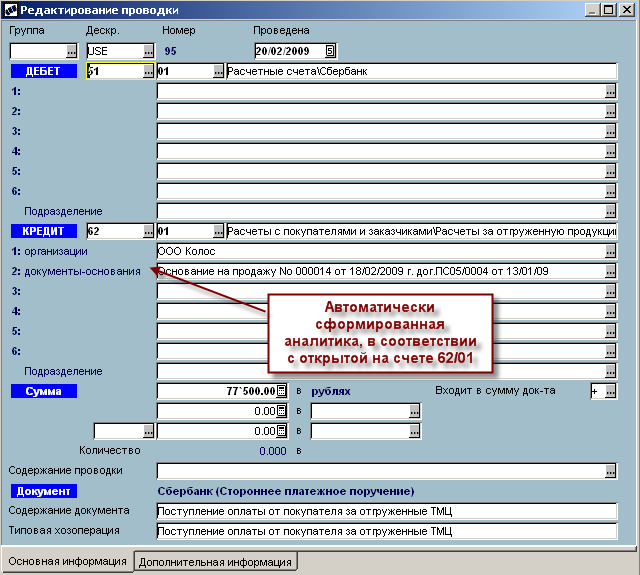The height and width of the screenshot is (575, 640).
Task: Click the рублях currency label
Action: click(331, 391)
